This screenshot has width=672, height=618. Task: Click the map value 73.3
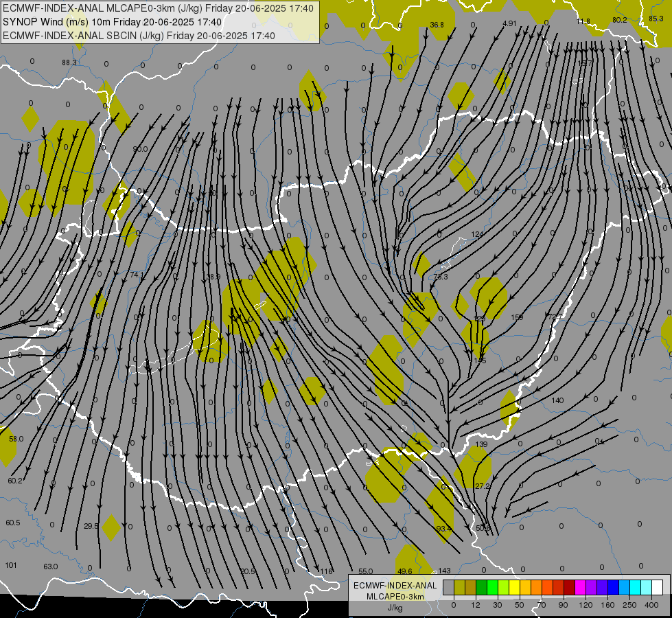click(x=441, y=277)
